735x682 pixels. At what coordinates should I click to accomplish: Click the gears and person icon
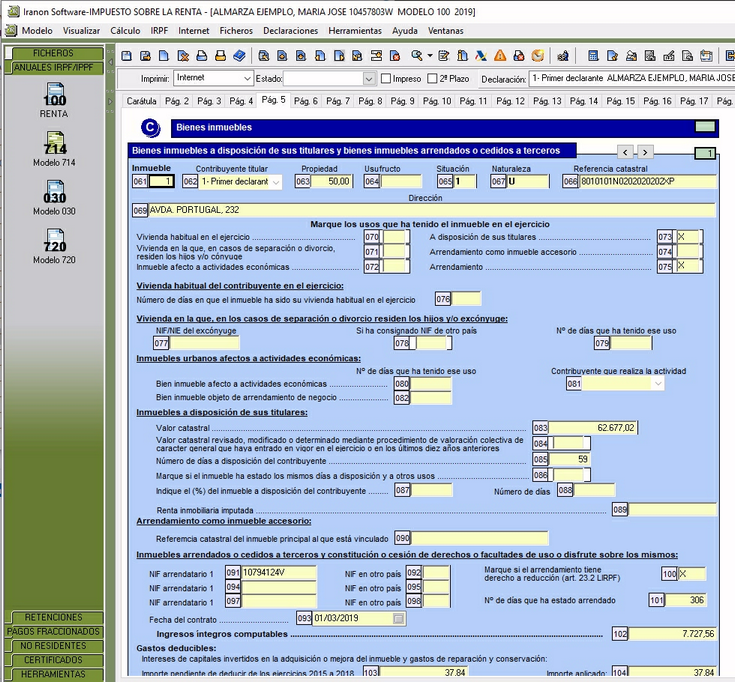(x=563, y=56)
